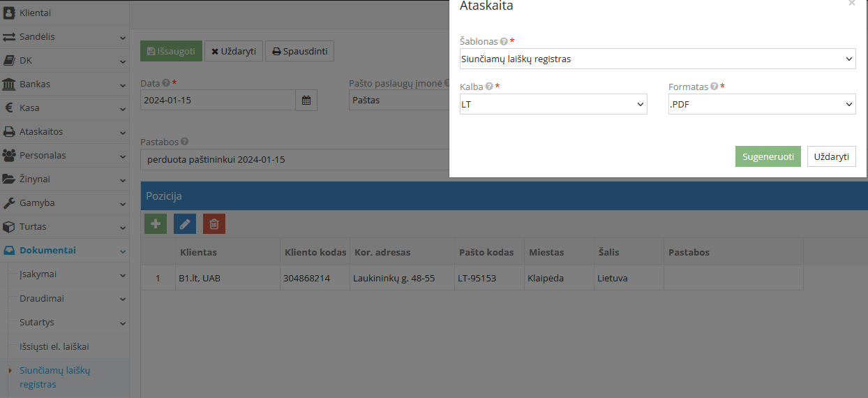The height and width of the screenshot is (398, 868).
Task: Click the Klientai sidebar icon
Action: [10, 13]
